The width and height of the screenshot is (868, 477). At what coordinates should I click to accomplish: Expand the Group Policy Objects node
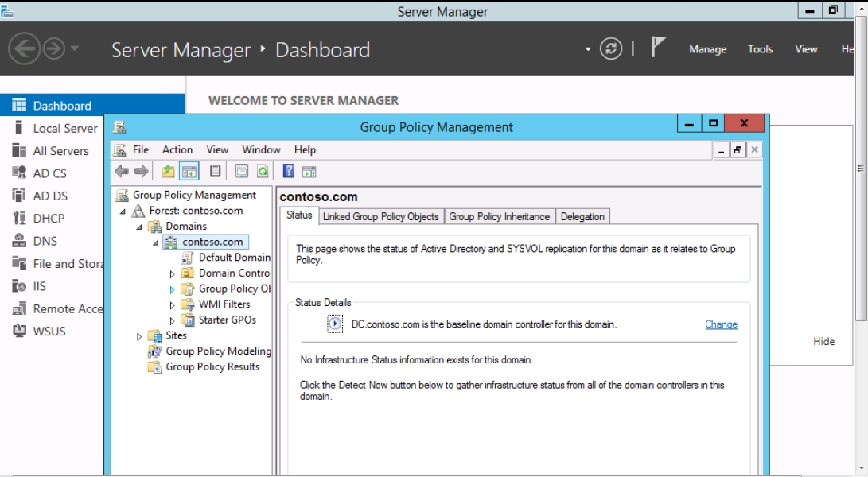coord(172,289)
